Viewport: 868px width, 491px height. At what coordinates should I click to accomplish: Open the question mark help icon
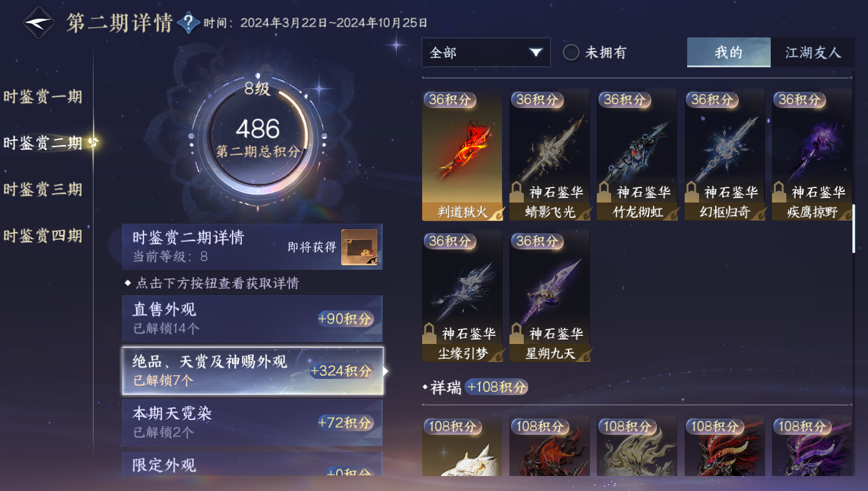coord(188,23)
